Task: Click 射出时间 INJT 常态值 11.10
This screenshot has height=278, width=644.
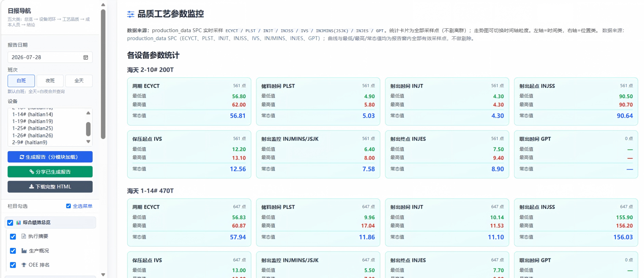Action: pyautogui.click(x=496, y=237)
